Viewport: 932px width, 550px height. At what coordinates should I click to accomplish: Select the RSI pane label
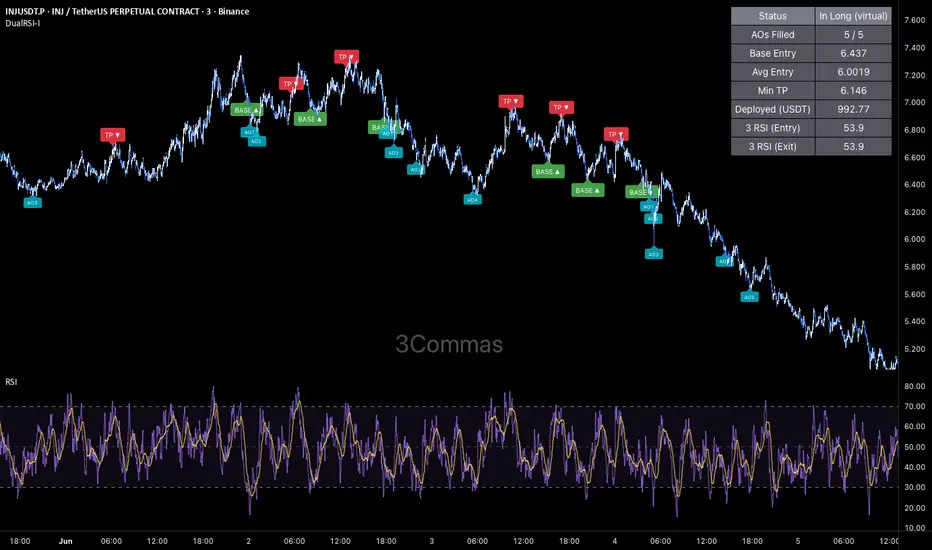click(x=11, y=382)
